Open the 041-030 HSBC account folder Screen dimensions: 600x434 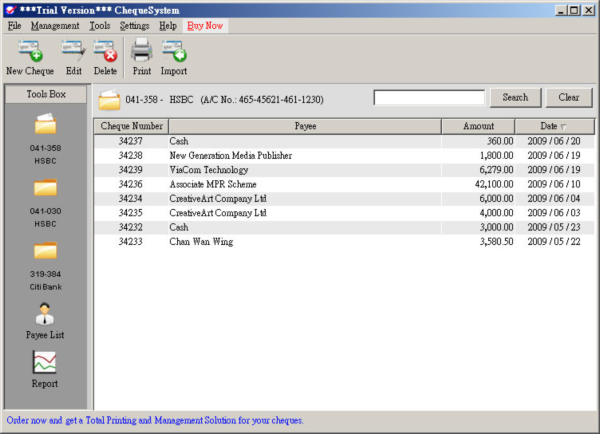(46, 189)
